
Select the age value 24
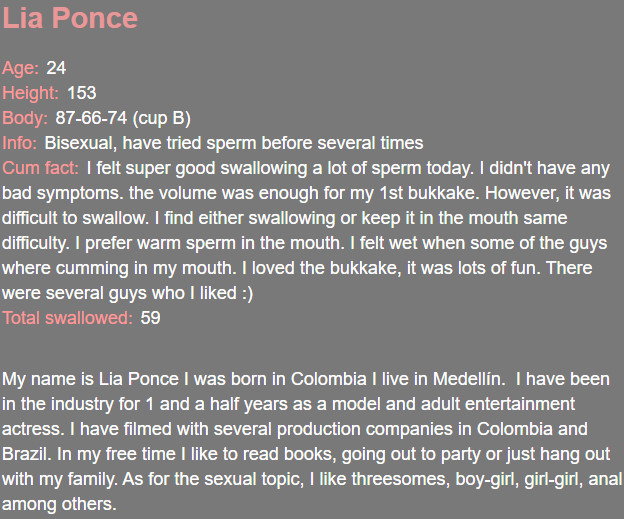click(x=56, y=68)
